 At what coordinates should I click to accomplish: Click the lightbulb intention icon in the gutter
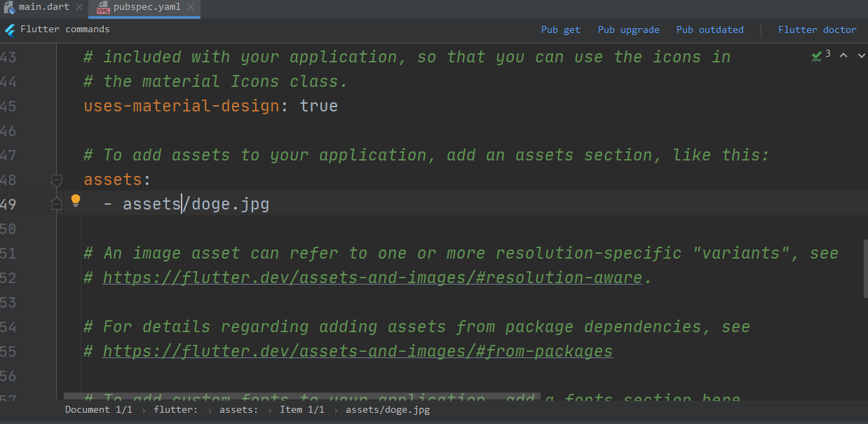(x=75, y=200)
